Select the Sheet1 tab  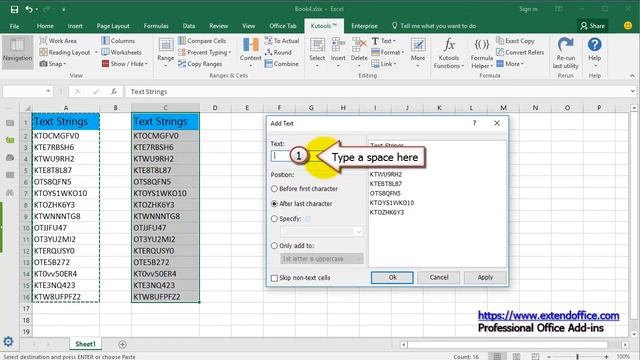[85, 344]
